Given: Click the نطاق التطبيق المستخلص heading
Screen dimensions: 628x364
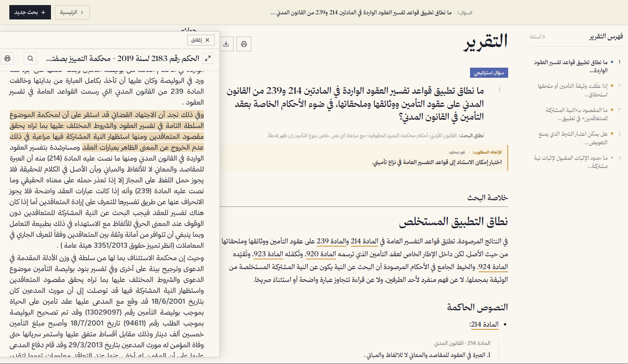Looking at the screenshot, I should tap(453, 222).
